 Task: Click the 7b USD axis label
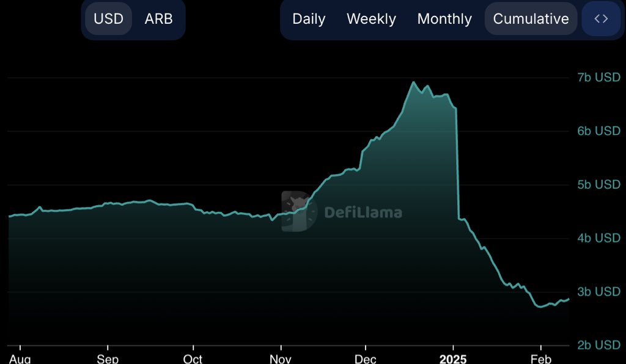coord(598,78)
